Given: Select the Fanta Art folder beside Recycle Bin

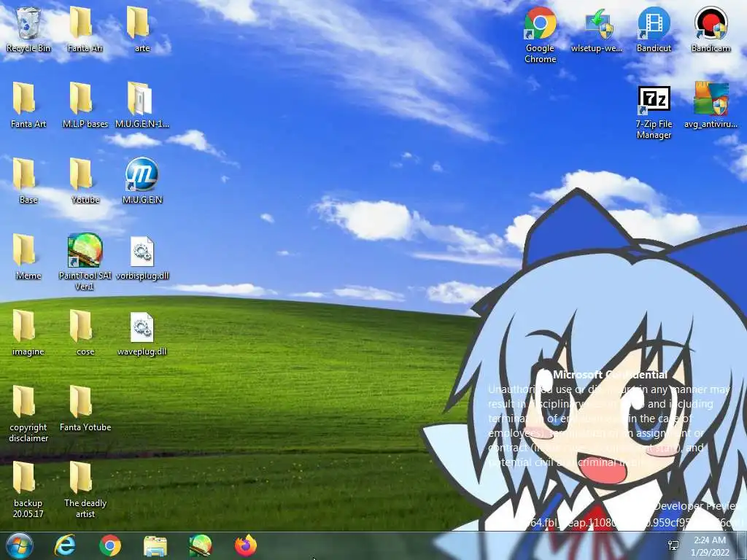Looking at the screenshot, I should pos(85,29).
